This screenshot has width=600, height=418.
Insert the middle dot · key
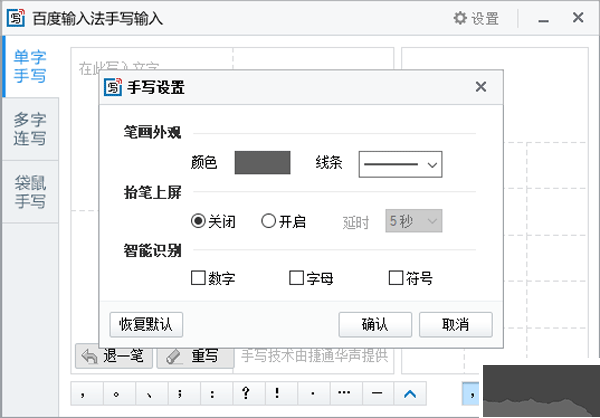[x=313, y=393]
